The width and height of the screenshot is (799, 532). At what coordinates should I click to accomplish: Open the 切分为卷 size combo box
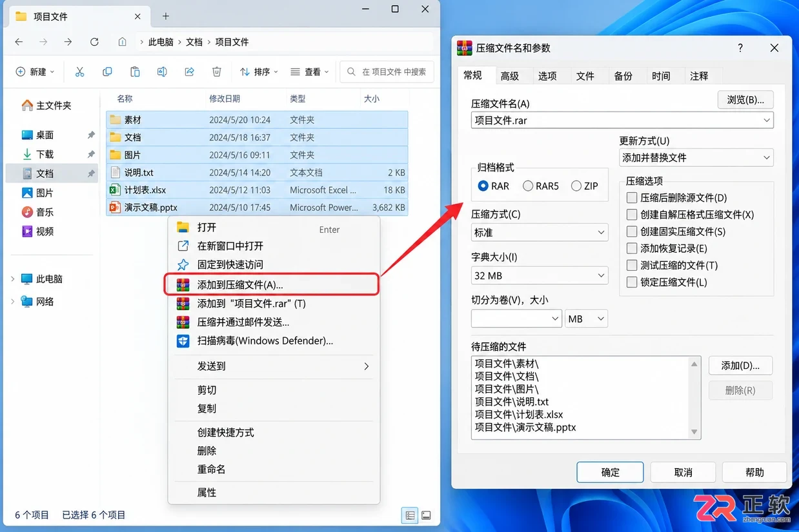point(517,319)
